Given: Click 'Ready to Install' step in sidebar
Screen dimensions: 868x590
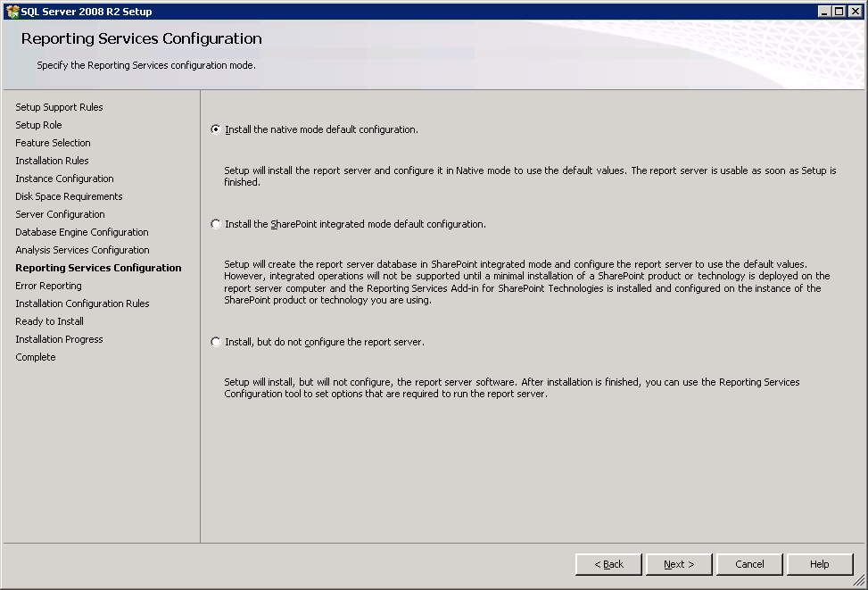Looking at the screenshot, I should click(49, 321).
